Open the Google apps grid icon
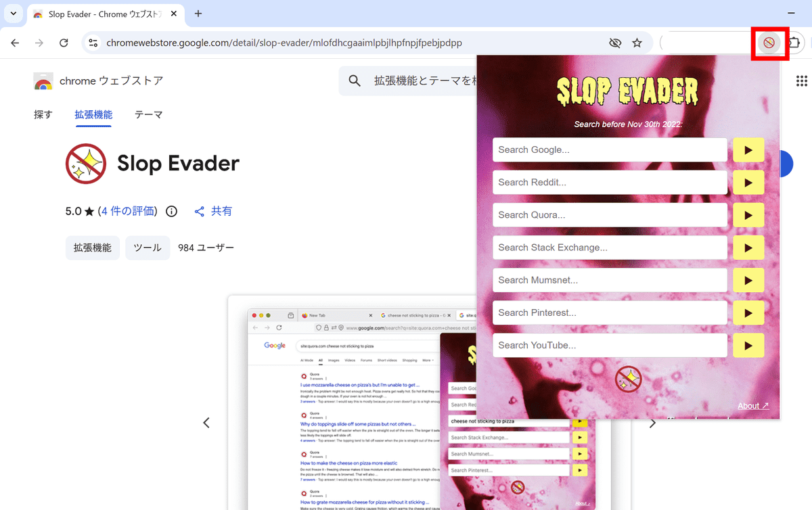The width and height of the screenshot is (812, 510). 802,81
